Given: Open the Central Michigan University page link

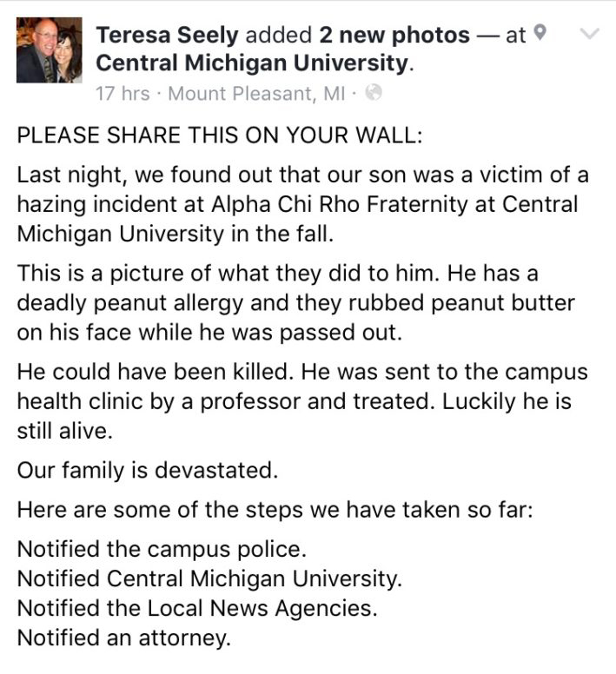Looking at the screenshot, I should (x=253, y=63).
